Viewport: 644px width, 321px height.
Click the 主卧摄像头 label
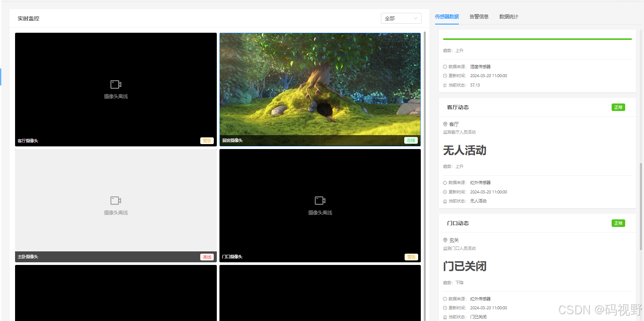[28, 257]
